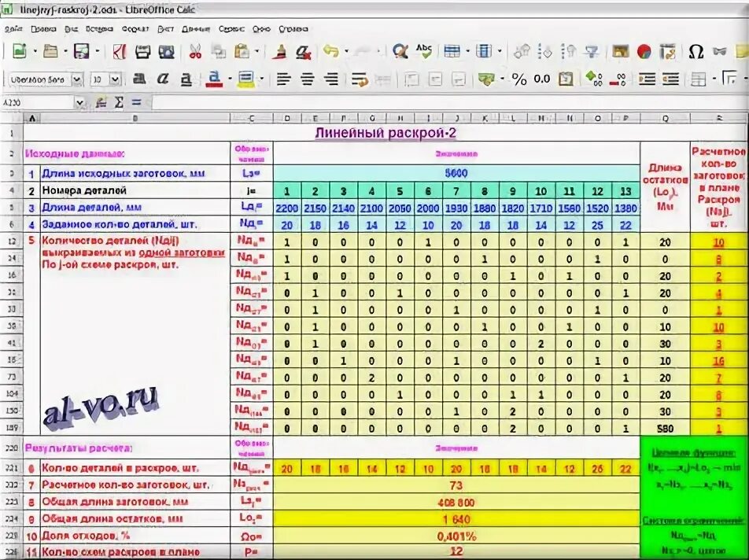
Task: Insert an image from the toolbar
Action: click(621, 51)
